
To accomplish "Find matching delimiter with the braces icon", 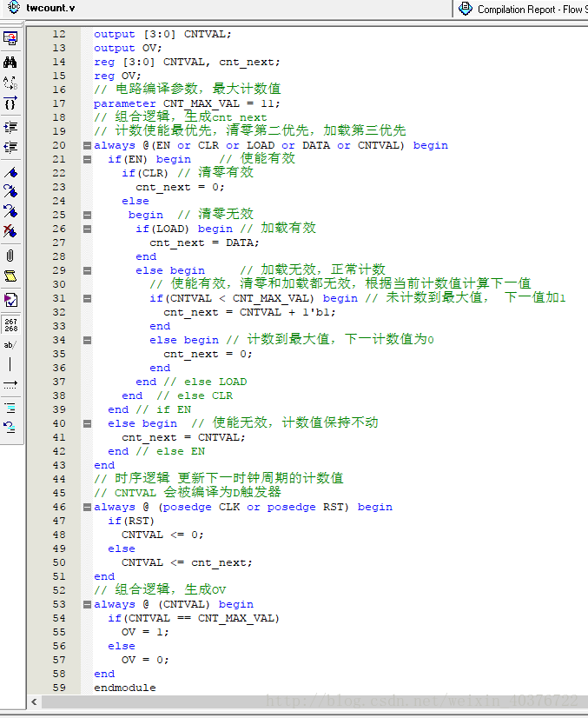I will pos(10,103).
